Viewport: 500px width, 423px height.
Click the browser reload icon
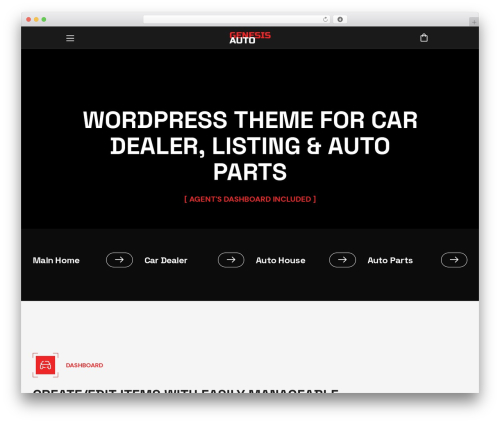(x=325, y=19)
